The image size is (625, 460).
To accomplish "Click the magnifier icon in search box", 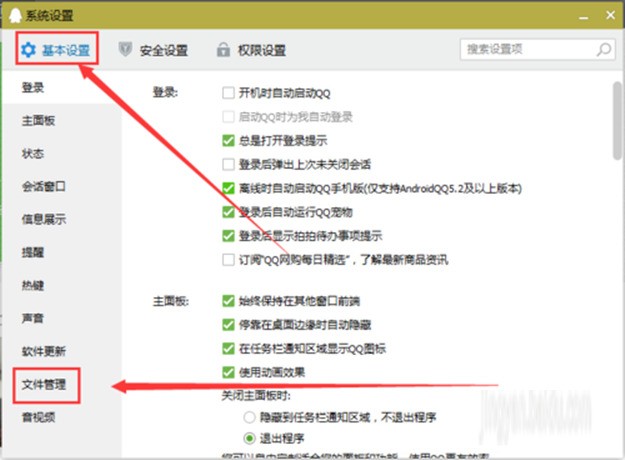I will 604,49.
